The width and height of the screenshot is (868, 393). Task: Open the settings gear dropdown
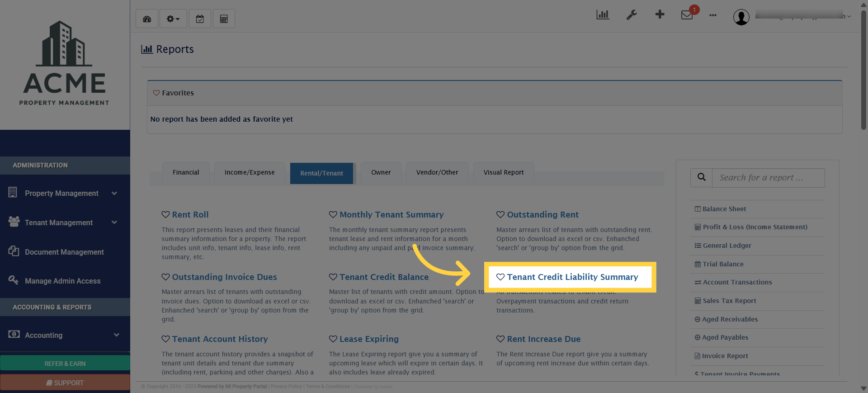coord(173,19)
